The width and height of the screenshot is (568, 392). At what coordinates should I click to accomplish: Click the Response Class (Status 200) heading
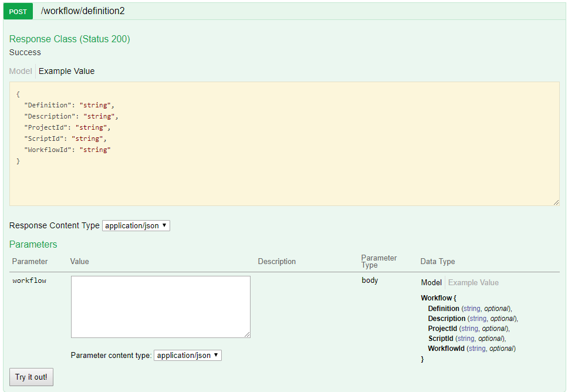69,39
